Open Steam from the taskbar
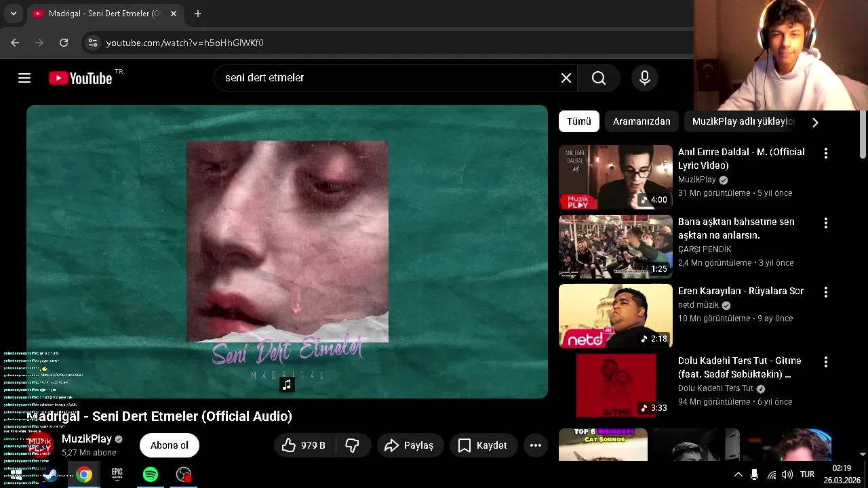 [x=50, y=474]
